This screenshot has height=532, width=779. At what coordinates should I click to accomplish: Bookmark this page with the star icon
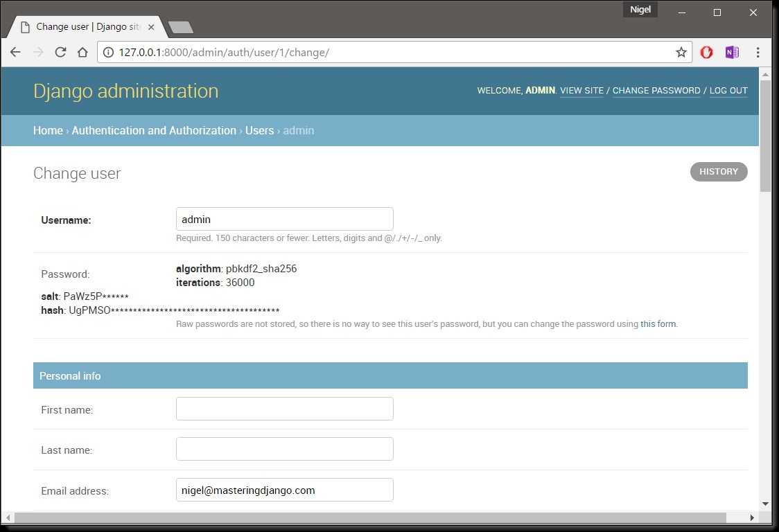[681, 52]
